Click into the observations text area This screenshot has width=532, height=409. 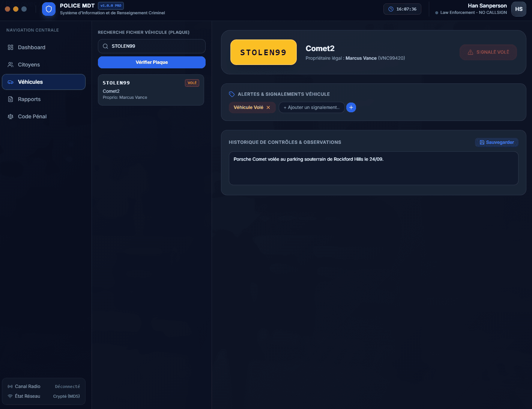click(373, 168)
